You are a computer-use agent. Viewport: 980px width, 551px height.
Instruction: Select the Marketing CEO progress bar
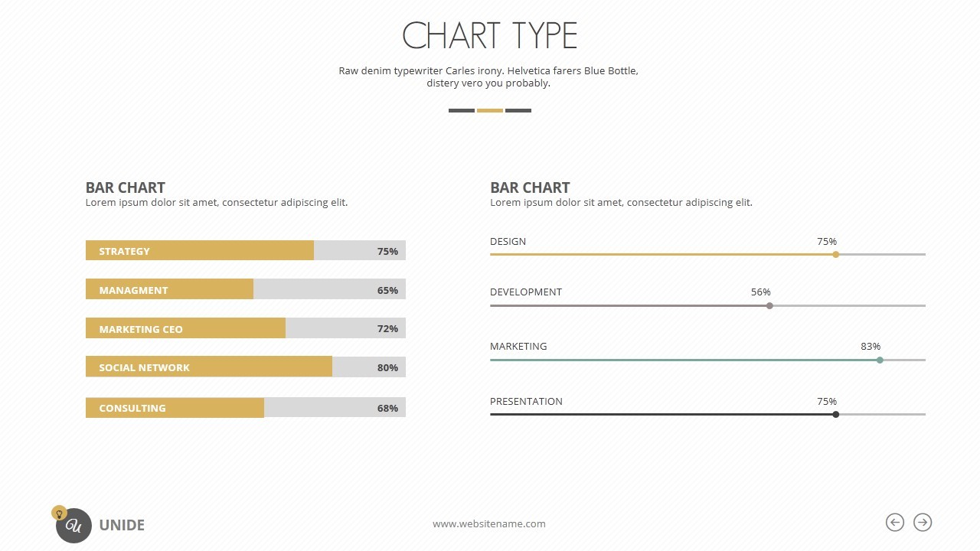pyautogui.click(x=245, y=328)
